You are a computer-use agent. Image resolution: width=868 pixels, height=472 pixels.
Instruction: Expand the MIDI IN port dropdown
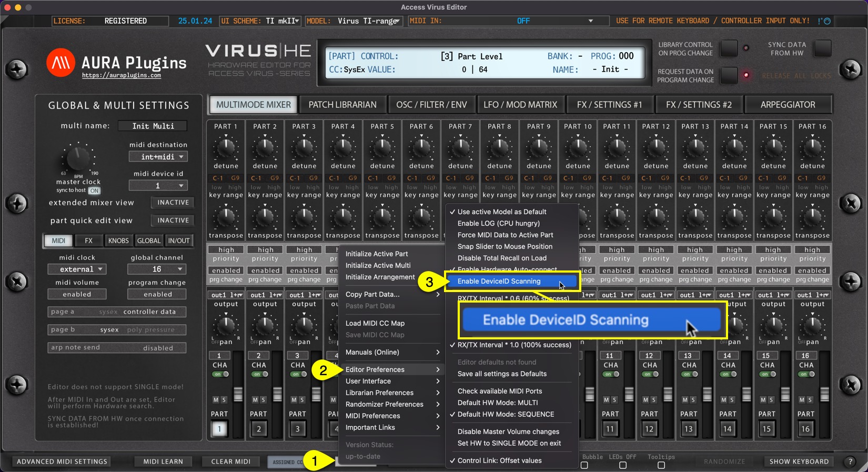(590, 21)
